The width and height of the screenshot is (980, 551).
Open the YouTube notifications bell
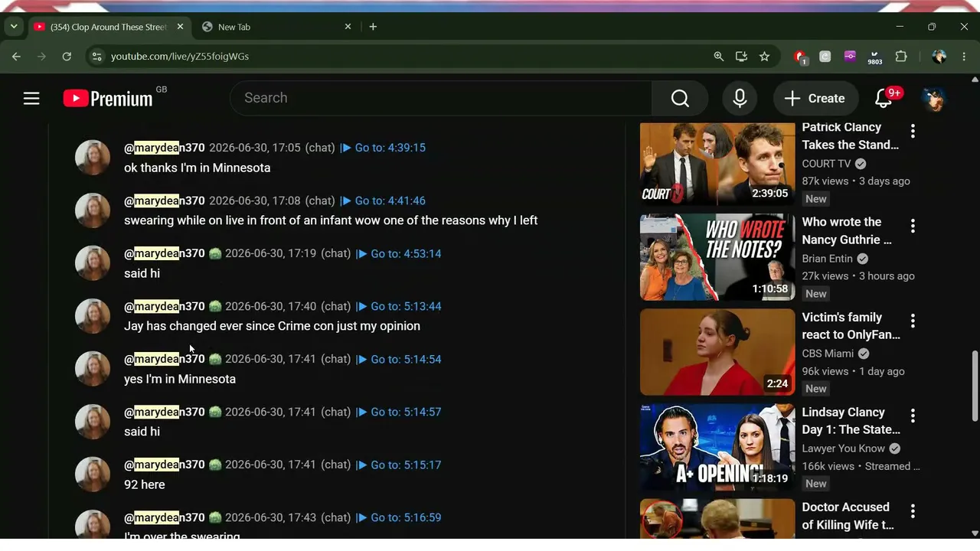884,98
